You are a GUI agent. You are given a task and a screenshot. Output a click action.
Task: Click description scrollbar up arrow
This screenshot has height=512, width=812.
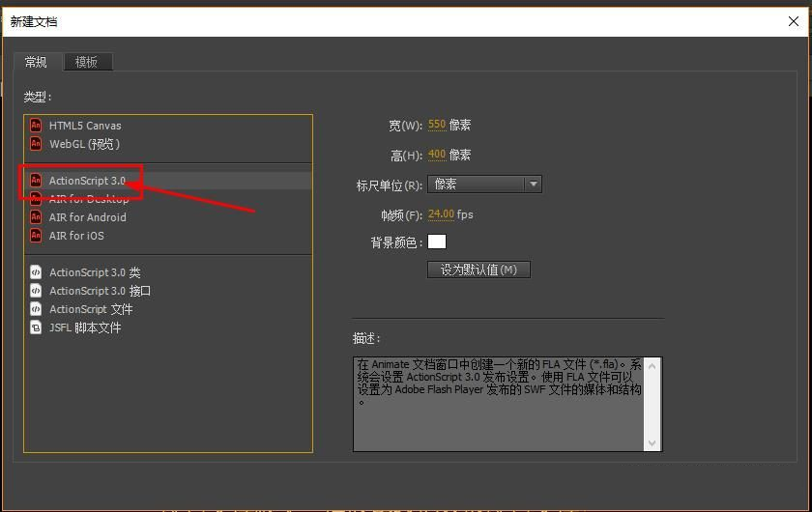coord(652,366)
